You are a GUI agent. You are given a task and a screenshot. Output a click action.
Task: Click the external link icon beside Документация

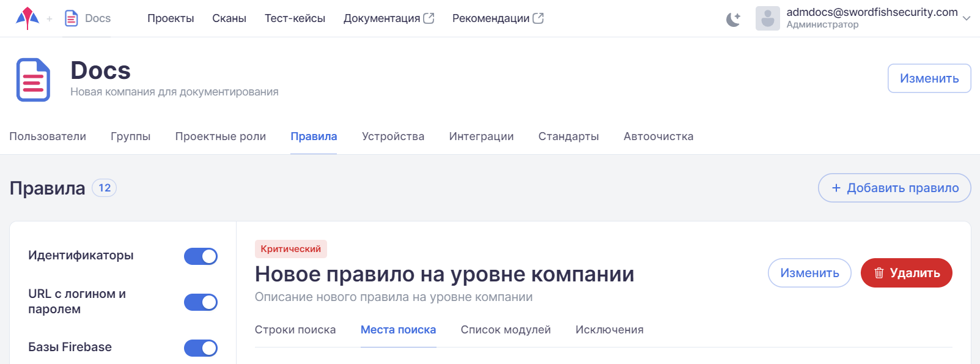pos(429,18)
